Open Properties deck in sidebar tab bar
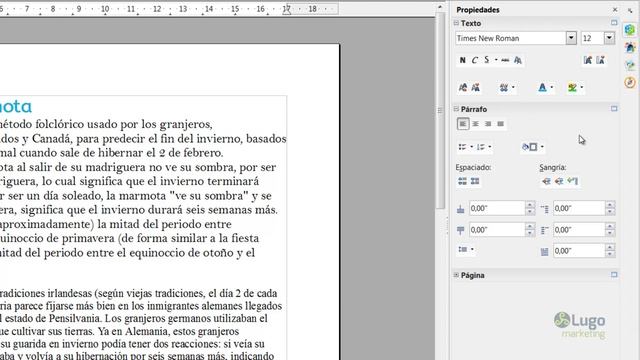The height and width of the screenshot is (360, 640). (x=630, y=29)
